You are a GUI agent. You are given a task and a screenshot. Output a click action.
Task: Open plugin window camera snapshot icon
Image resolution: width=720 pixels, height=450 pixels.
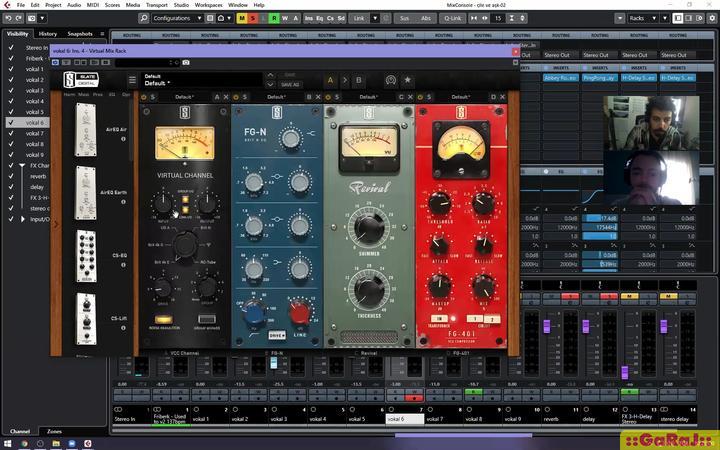click(186, 62)
